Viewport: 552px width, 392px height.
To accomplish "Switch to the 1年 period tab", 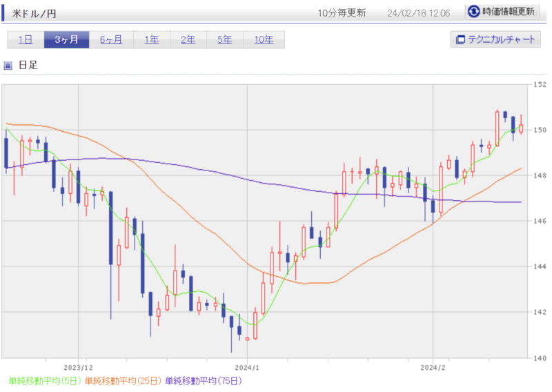I will 152,39.
